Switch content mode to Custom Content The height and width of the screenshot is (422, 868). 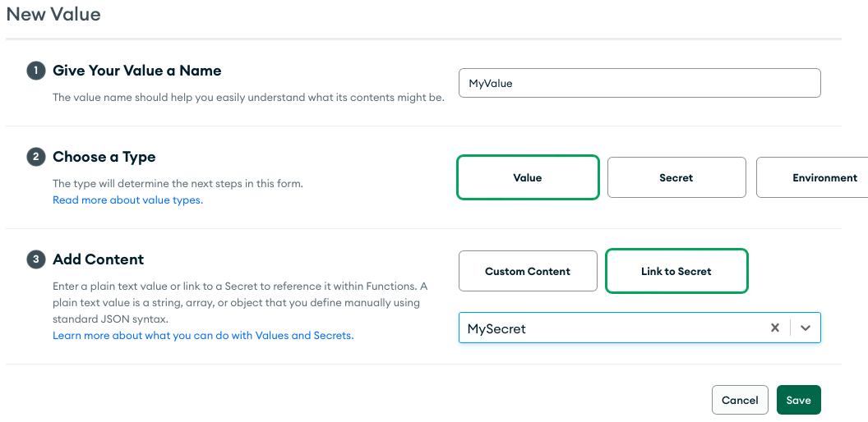tap(528, 271)
